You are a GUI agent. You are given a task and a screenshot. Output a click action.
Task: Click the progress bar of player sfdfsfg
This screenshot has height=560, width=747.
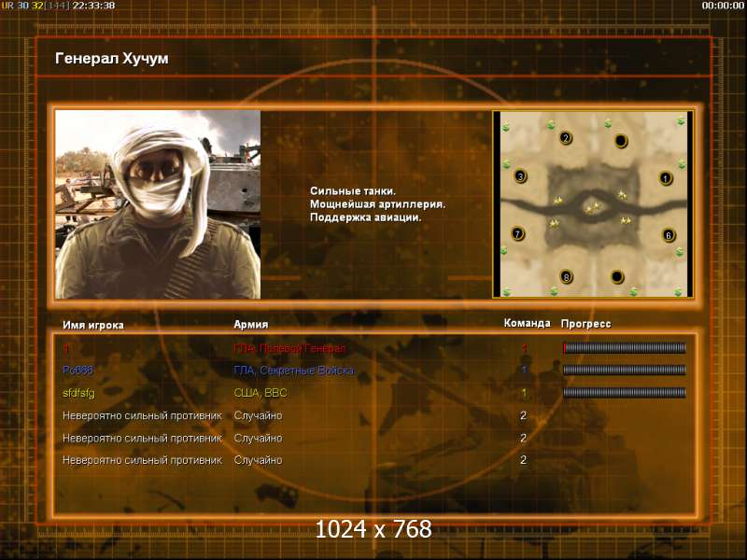coord(625,392)
